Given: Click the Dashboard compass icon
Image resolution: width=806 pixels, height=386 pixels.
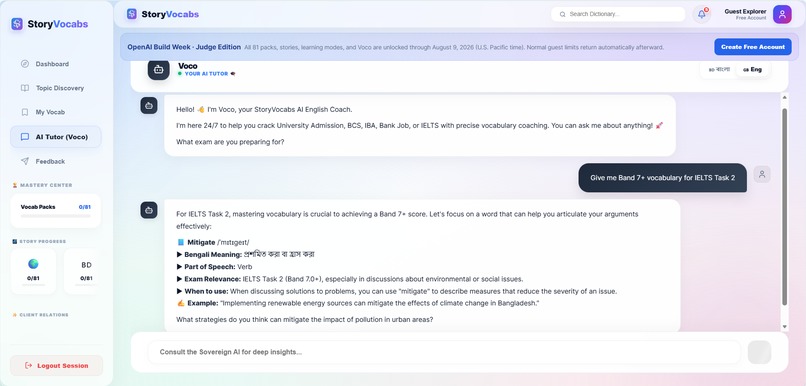Looking at the screenshot, I should 25,64.
